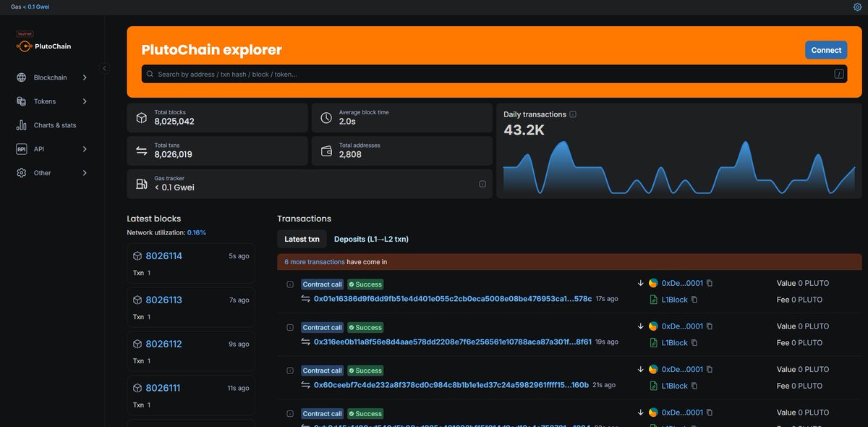Click the Charts & stats bar icon
The width and height of the screenshot is (868, 427).
21,125
